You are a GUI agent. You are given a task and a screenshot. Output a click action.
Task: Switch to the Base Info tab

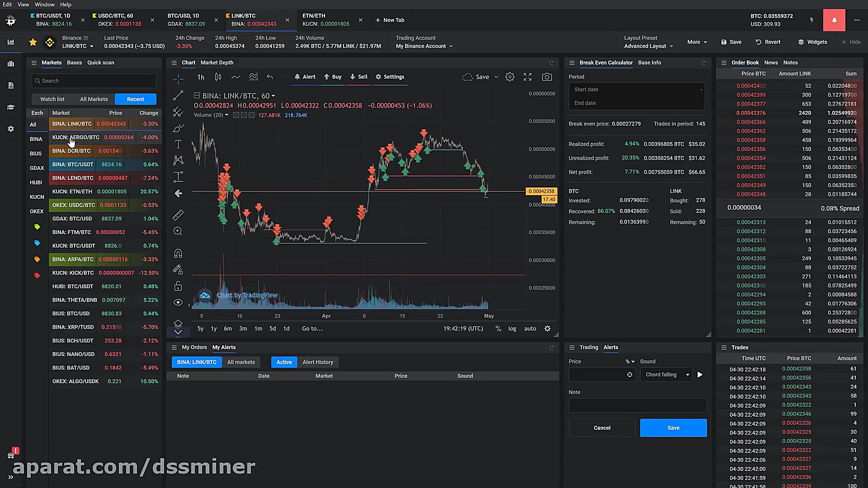coord(650,63)
